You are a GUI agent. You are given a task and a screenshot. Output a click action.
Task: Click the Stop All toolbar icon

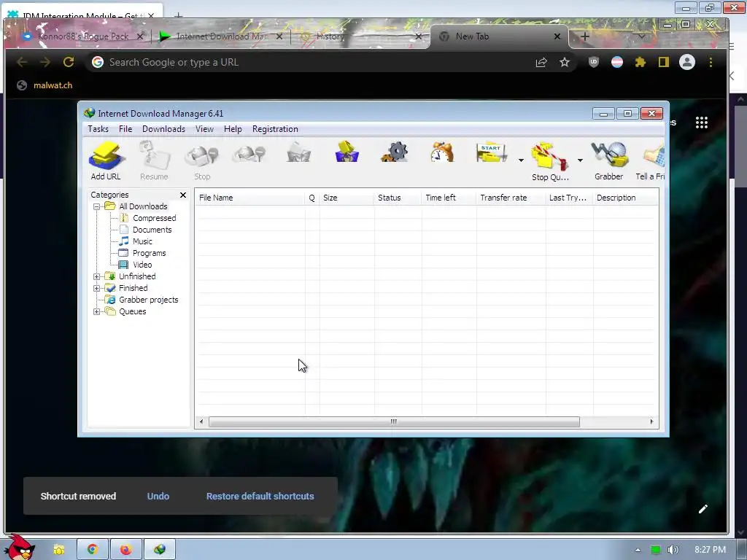249,155
